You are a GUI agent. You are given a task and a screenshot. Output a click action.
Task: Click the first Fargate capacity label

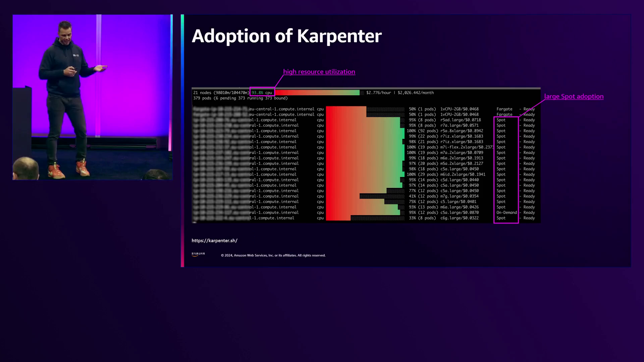tap(504, 109)
